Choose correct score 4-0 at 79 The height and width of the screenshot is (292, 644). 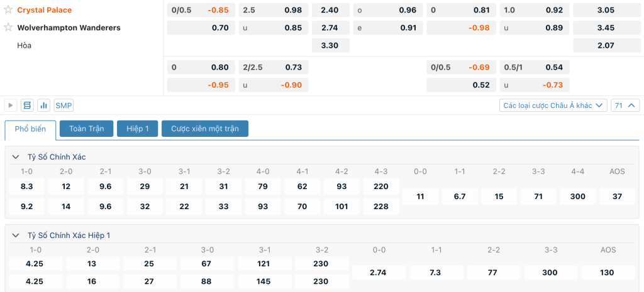263,187
